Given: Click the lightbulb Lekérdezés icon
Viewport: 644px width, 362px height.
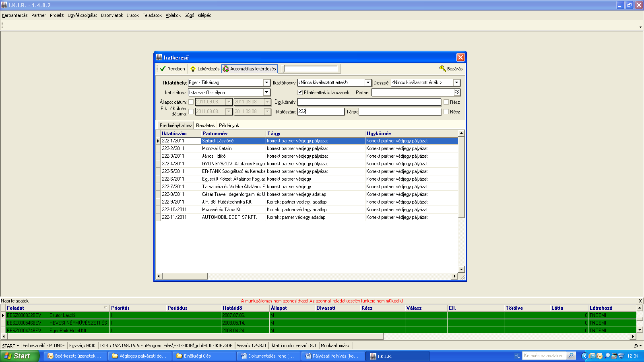Looking at the screenshot, I should pos(193,69).
